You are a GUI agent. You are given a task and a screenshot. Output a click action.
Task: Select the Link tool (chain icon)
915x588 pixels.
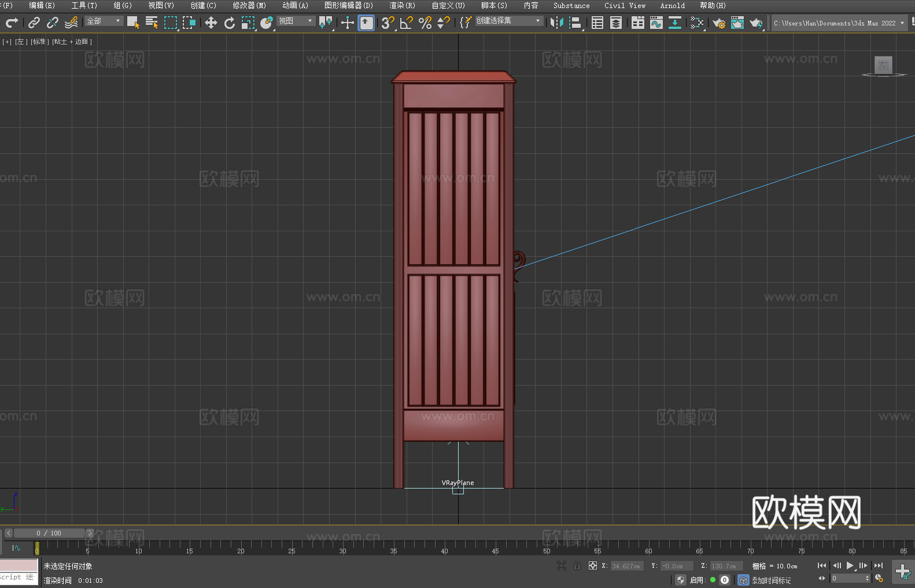click(34, 23)
